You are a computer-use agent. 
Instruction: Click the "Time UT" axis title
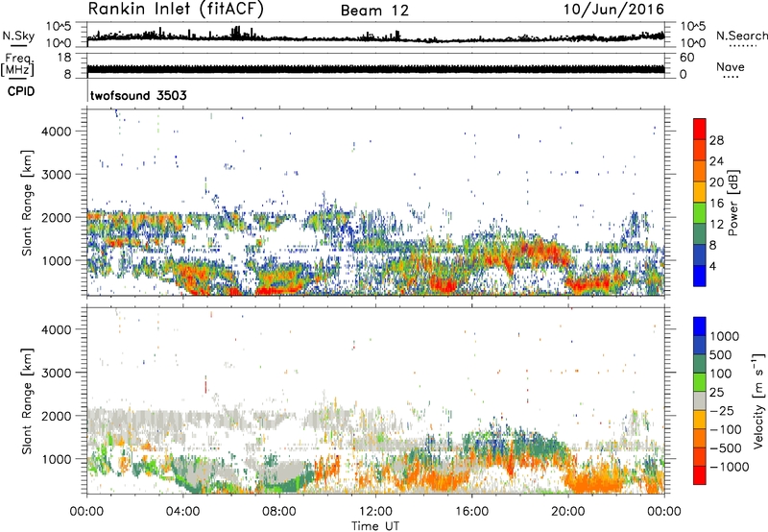(375, 526)
